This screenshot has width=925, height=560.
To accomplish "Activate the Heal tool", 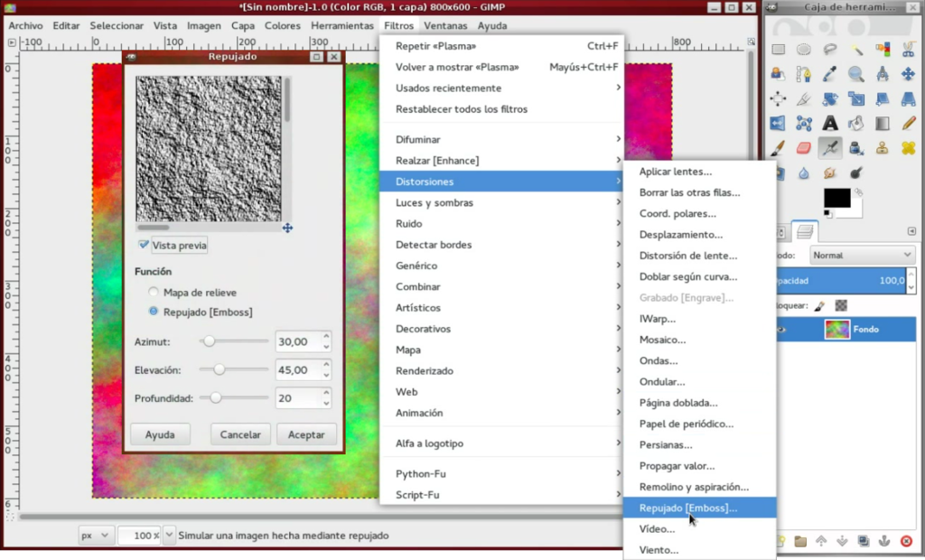I will pos(908,149).
